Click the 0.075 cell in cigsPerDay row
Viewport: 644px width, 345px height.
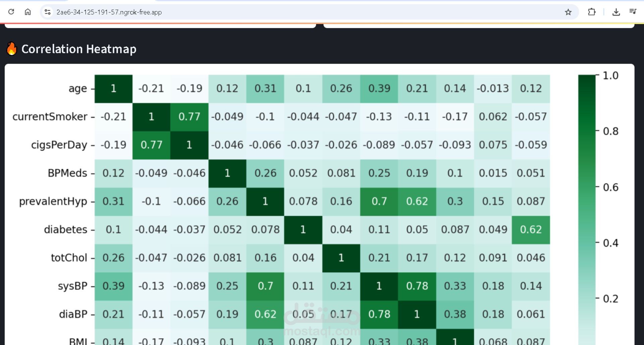pyautogui.click(x=493, y=145)
